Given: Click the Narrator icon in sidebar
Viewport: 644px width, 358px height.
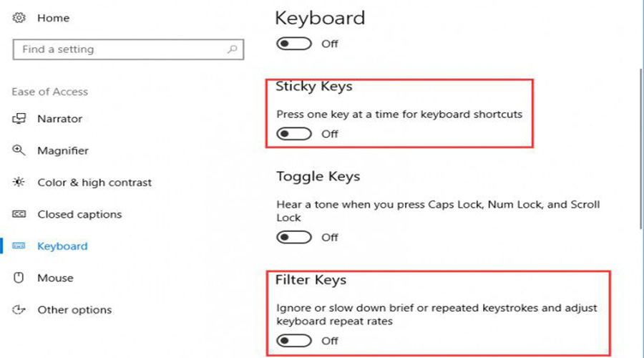Looking at the screenshot, I should [19, 119].
